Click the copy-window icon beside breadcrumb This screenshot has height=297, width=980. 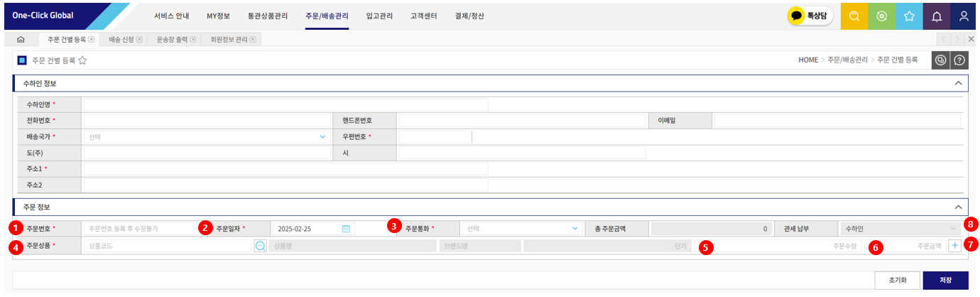pyautogui.click(x=940, y=60)
